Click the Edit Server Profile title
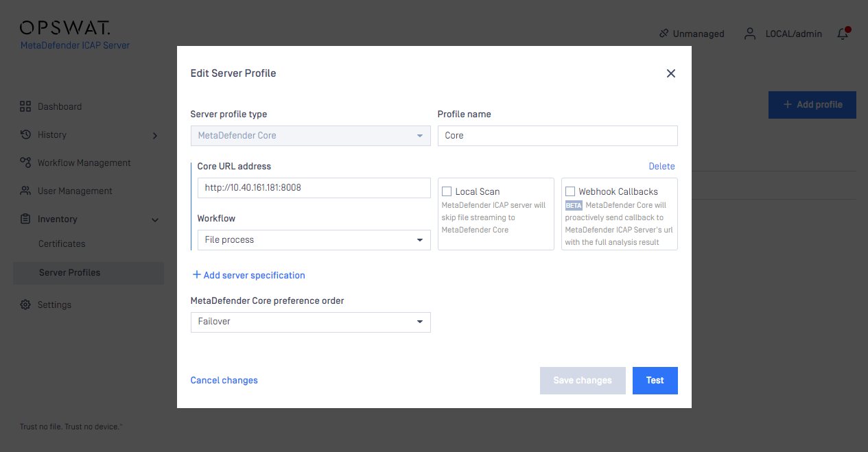The image size is (868, 452). click(x=233, y=73)
